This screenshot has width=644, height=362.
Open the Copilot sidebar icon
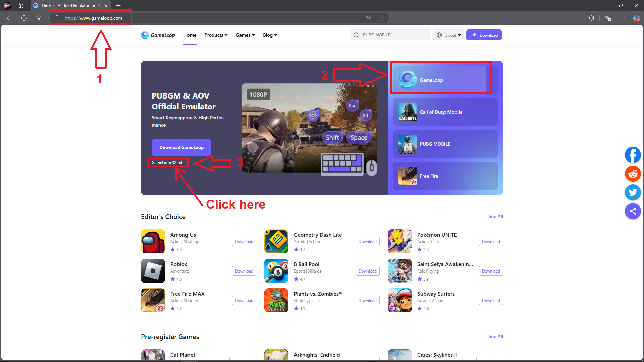coord(636,18)
